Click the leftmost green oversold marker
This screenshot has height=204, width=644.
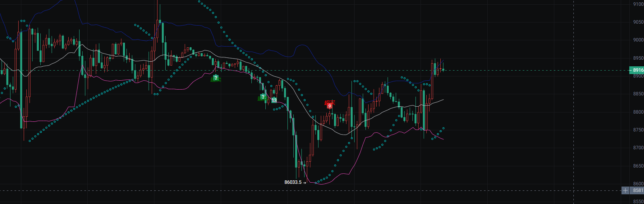[x=216, y=78]
